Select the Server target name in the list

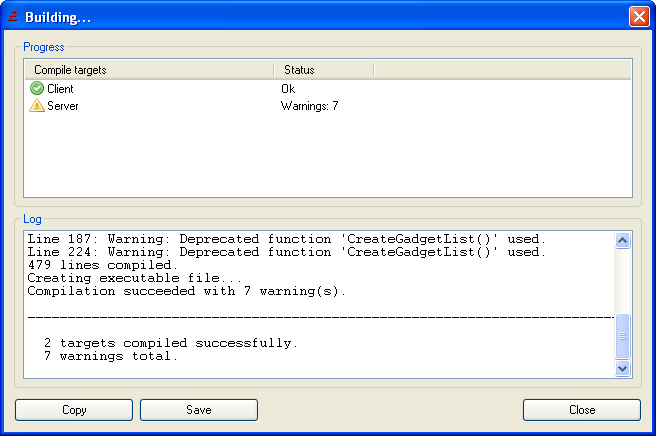point(62,105)
